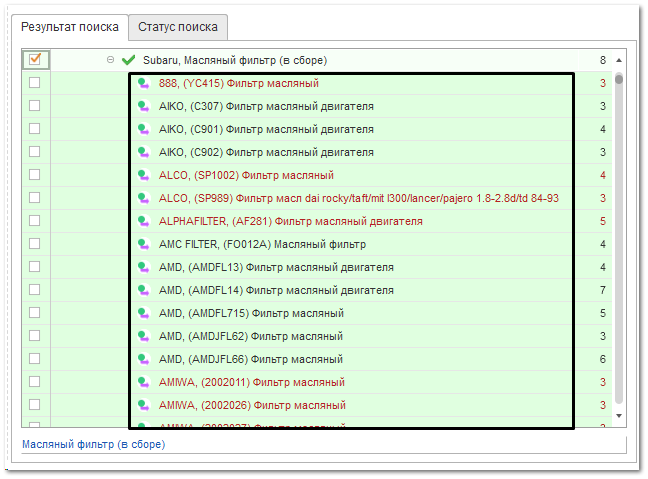Uncheck the Subaru Масляный фильтр header checkbox

(35, 60)
